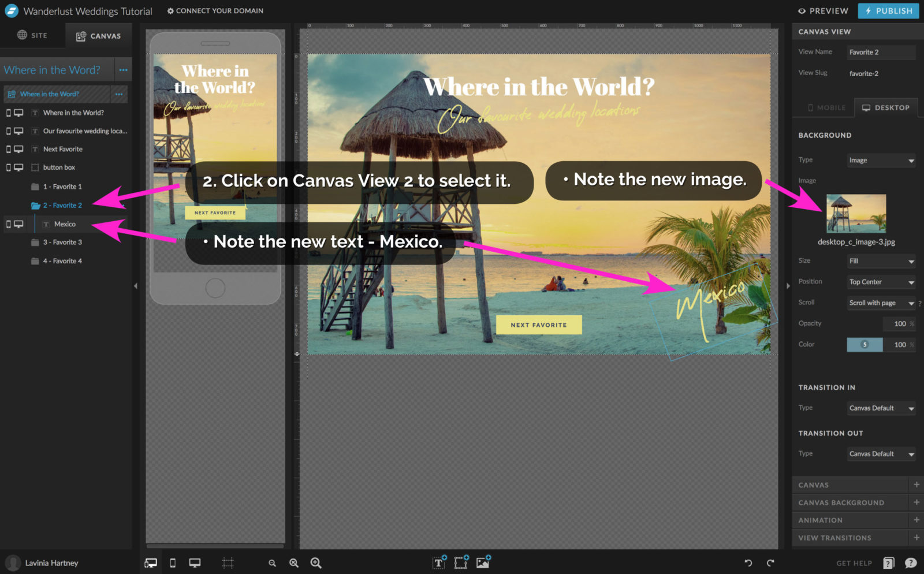Click the reset zoom icon
Image resolution: width=924 pixels, height=574 pixels.
(293, 562)
